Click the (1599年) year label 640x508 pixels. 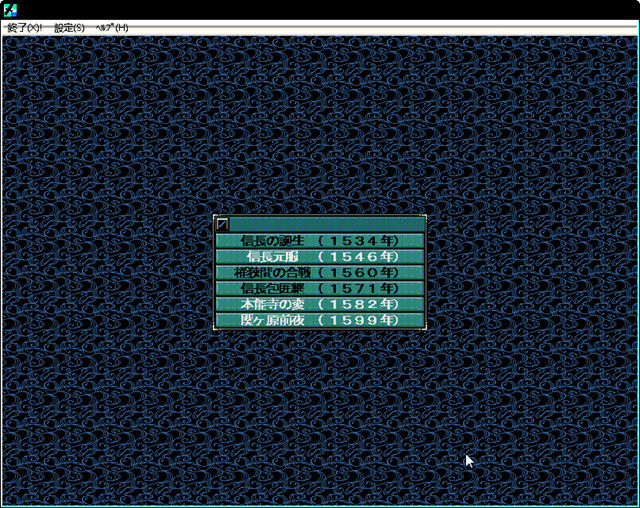coord(358,320)
